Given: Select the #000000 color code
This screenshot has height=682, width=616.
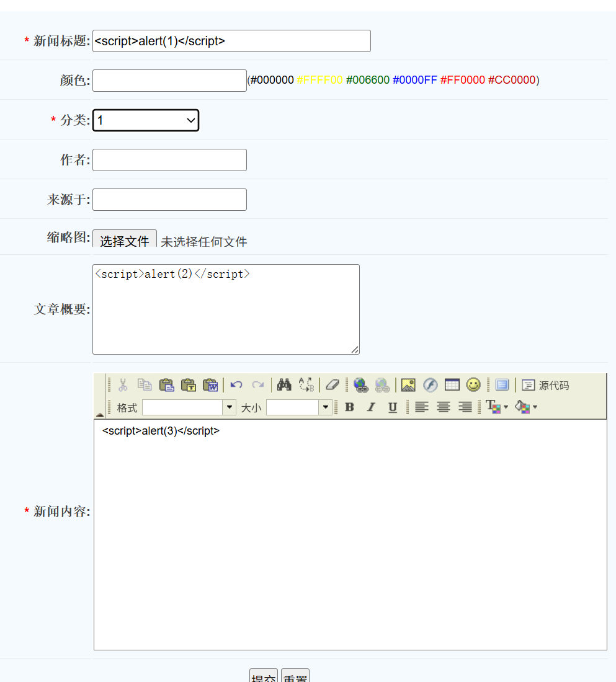Looking at the screenshot, I should [x=272, y=80].
